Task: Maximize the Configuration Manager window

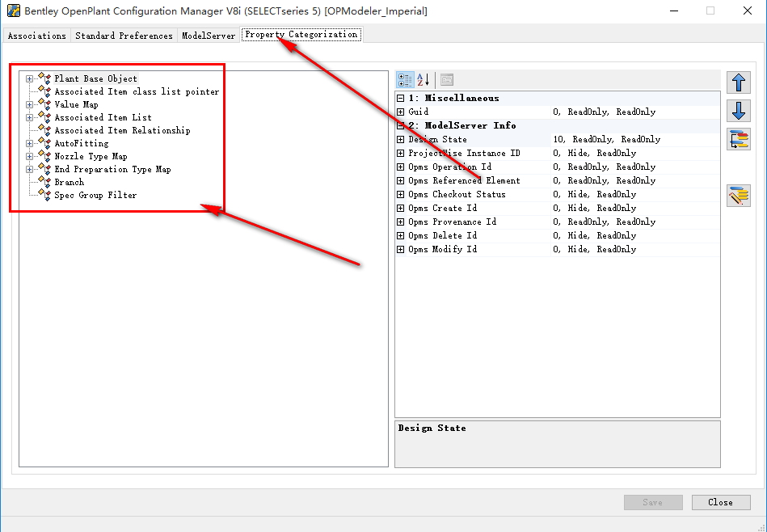Action: pos(710,11)
